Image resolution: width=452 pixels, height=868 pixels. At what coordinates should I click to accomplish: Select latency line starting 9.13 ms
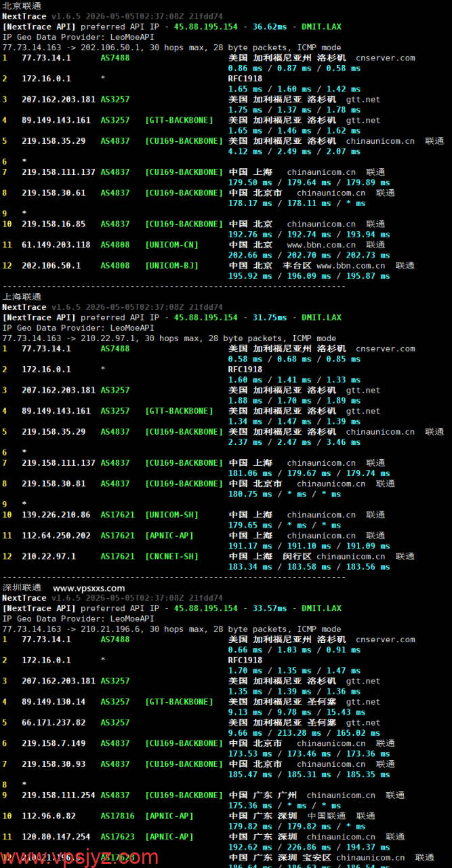point(297,713)
